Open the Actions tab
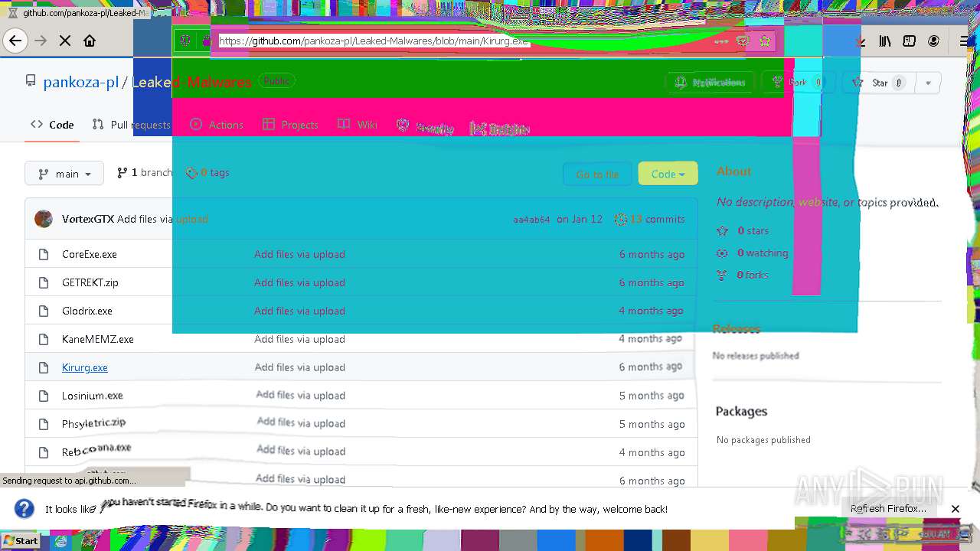 [x=217, y=125]
